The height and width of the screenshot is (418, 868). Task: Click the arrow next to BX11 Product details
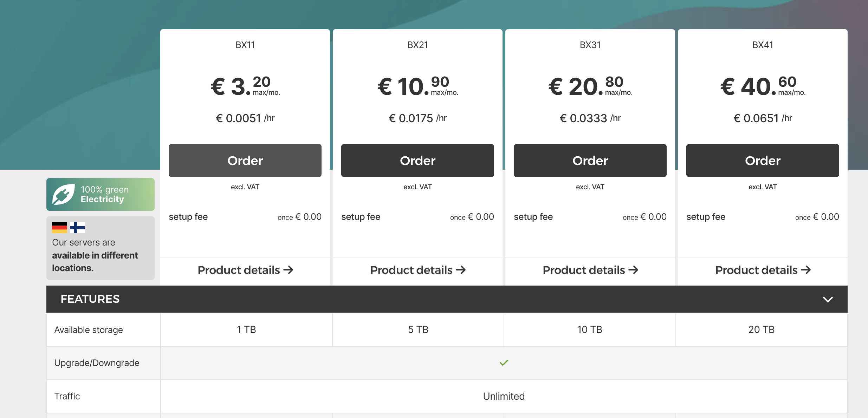[289, 270]
